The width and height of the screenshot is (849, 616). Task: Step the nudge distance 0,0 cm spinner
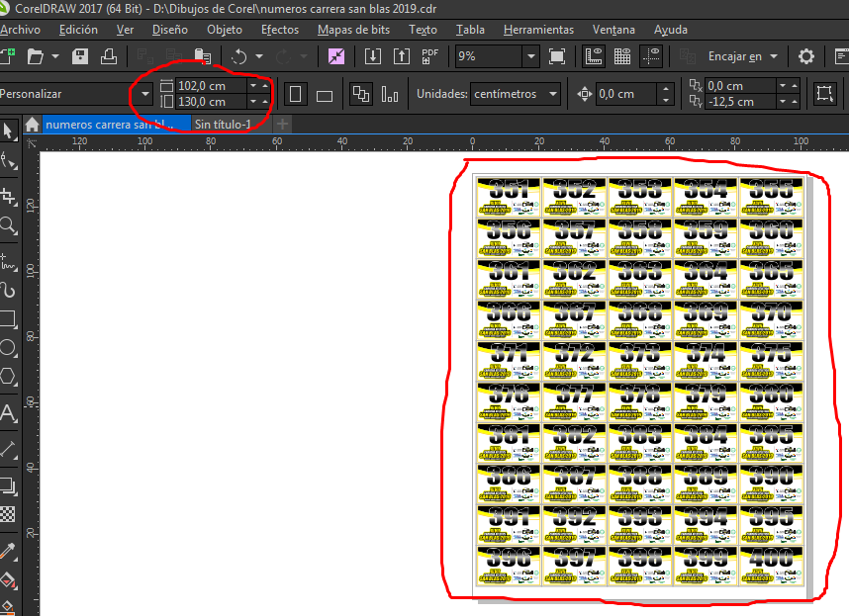pyautogui.click(x=666, y=94)
